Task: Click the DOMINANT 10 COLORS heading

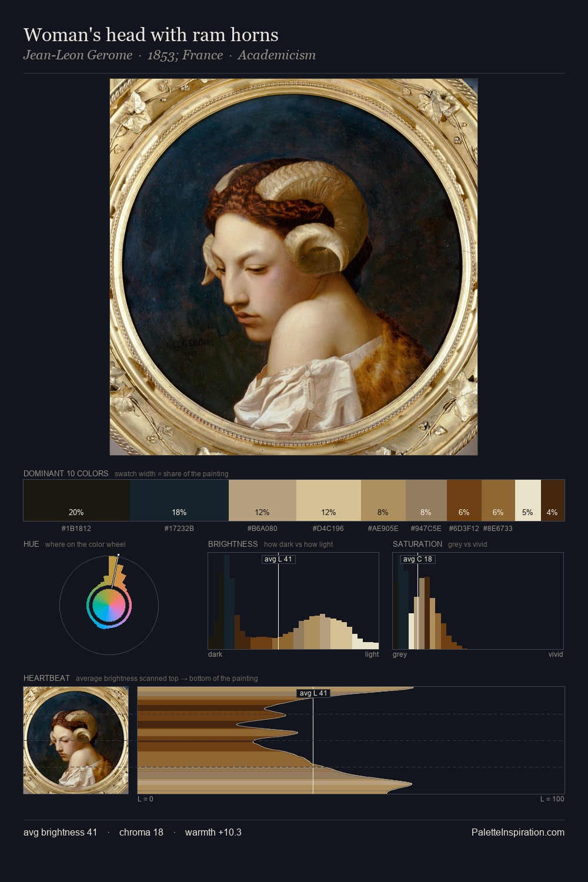Action: pos(66,474)
